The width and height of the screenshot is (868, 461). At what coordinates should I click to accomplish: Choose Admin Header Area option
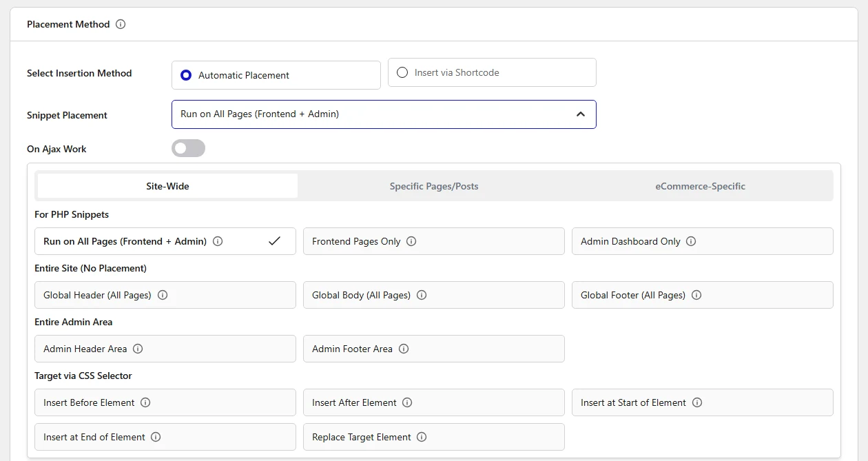165,349
